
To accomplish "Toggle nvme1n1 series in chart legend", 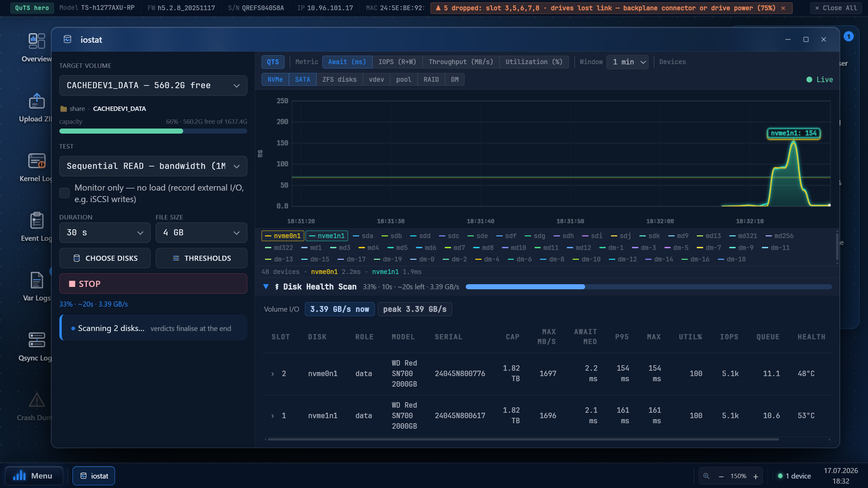I will [x=327, y=236].
